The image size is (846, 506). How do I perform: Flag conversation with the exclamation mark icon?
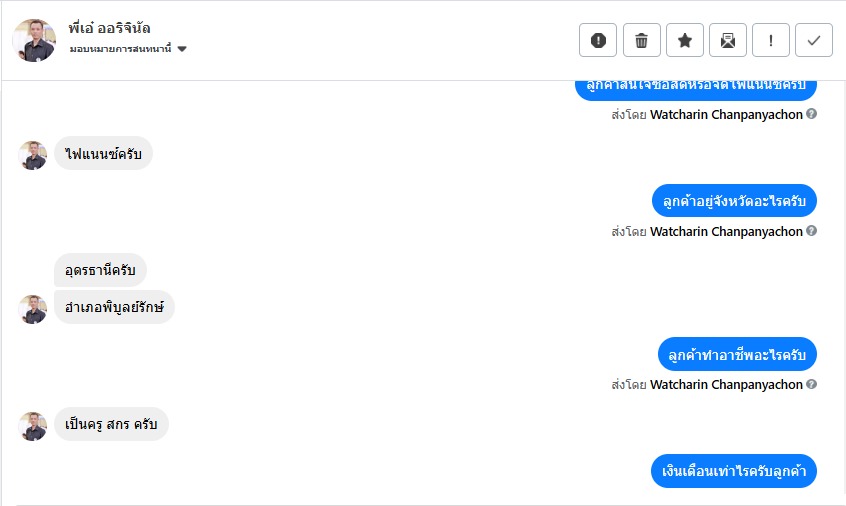tap(771, 40)
